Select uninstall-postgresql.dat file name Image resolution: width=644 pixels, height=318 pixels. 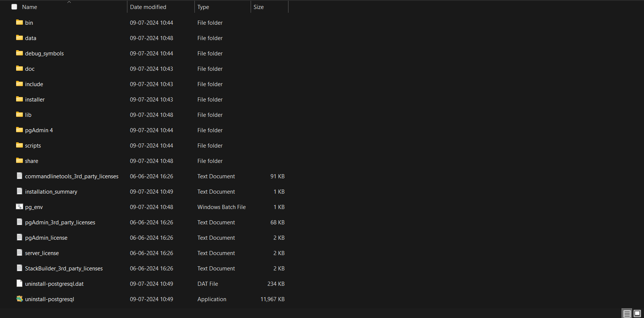(54, 284)
